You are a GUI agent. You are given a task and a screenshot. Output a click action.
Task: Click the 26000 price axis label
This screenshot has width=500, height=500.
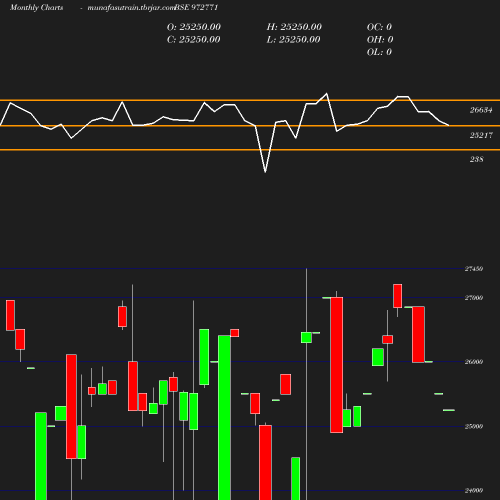(474, 362)
